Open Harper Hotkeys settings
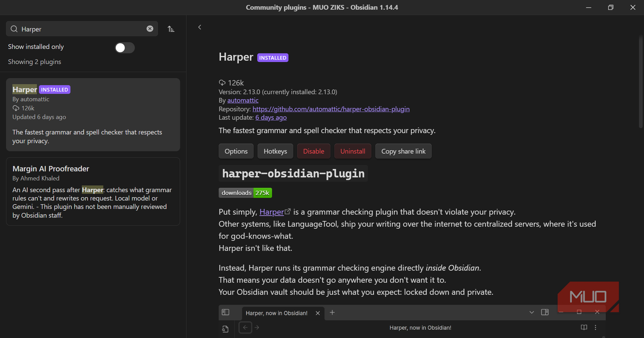This screenshot has width=644, height=338. click(275, 151)
